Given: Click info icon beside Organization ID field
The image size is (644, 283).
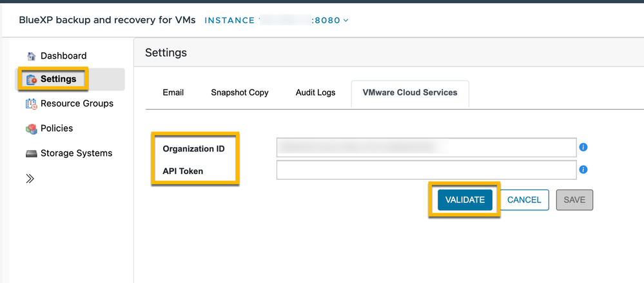Looking at the screenshot, I should click(583, 148).
